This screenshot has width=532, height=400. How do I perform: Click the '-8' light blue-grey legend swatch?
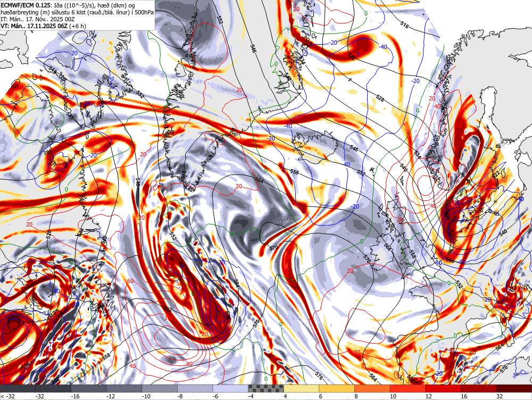click(x=195, y=388)
